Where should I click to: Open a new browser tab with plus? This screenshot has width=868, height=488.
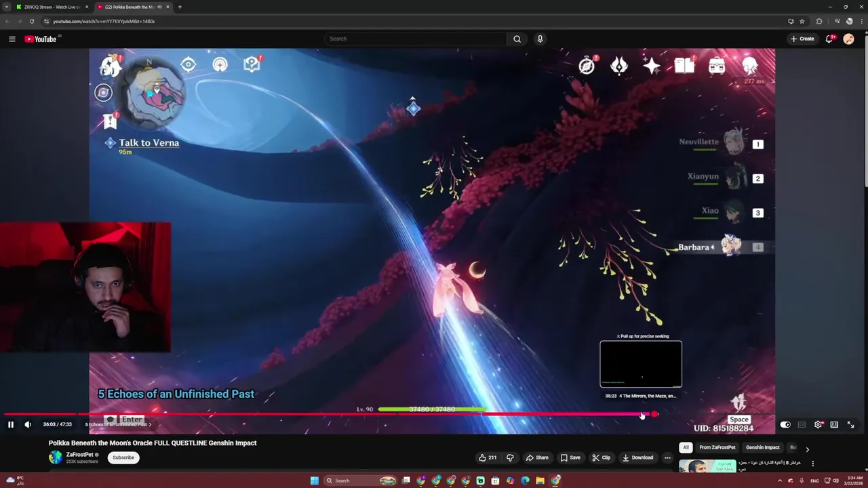tap(180, 7)
